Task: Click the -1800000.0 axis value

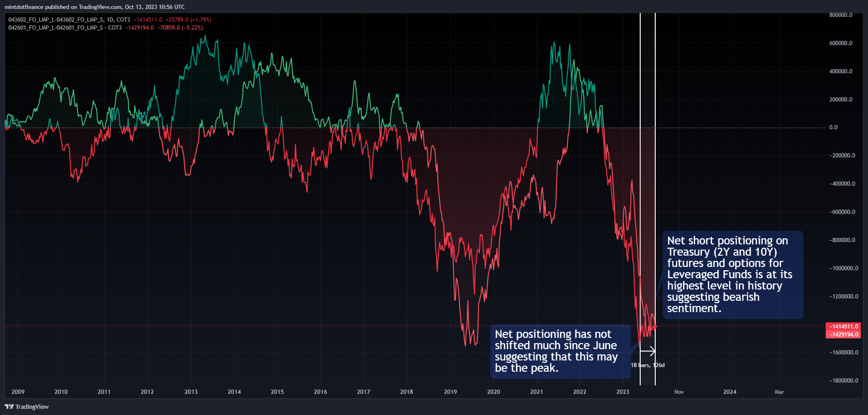Action: 843,381
